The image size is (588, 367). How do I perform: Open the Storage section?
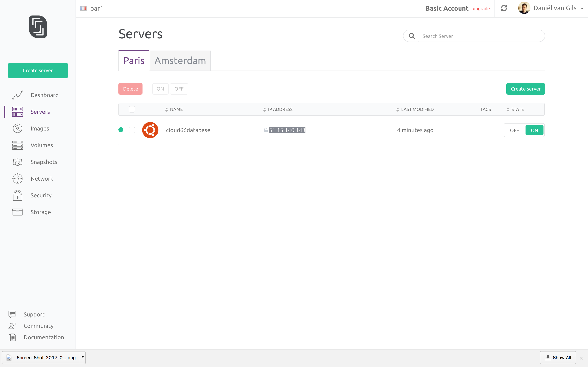click(x=41, y=212)
